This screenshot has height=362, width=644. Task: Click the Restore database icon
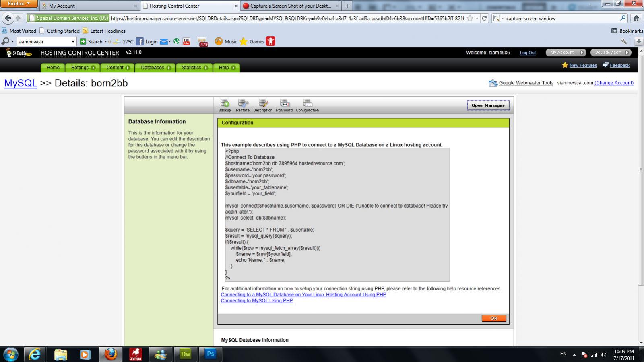243,105
